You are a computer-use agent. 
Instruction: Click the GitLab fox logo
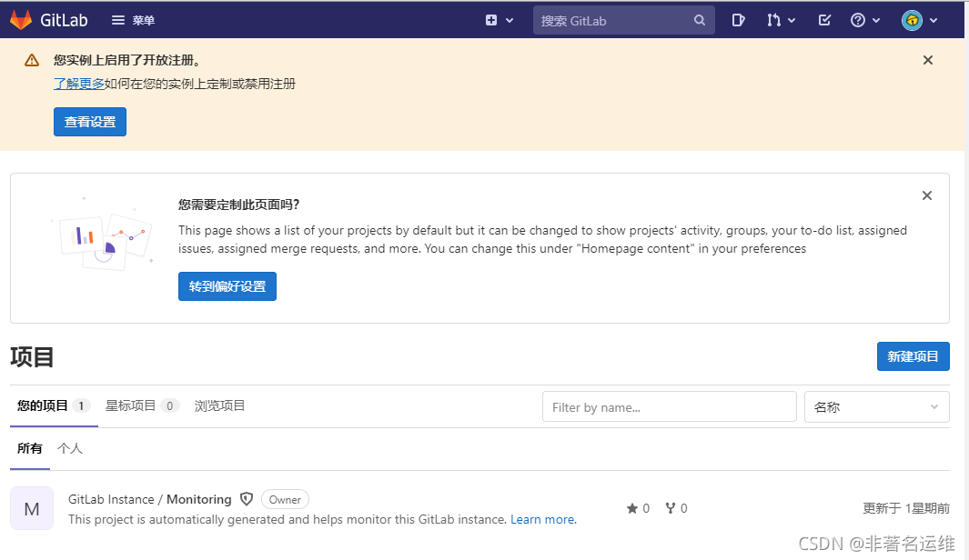[x=21, y=20]
